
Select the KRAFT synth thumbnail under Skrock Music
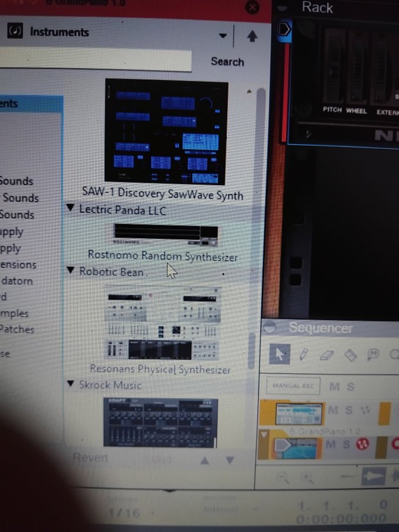[160, 423]
